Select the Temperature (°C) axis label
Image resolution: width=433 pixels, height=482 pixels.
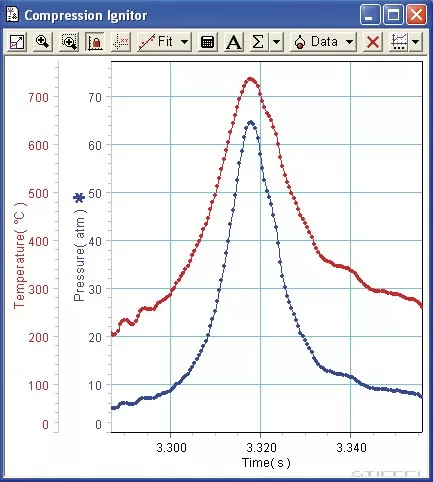(19, 255)
